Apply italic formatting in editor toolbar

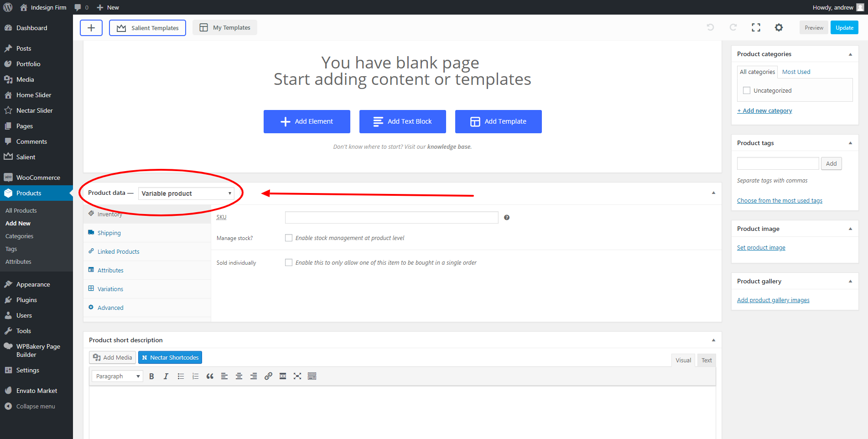(x=166, y=376)
